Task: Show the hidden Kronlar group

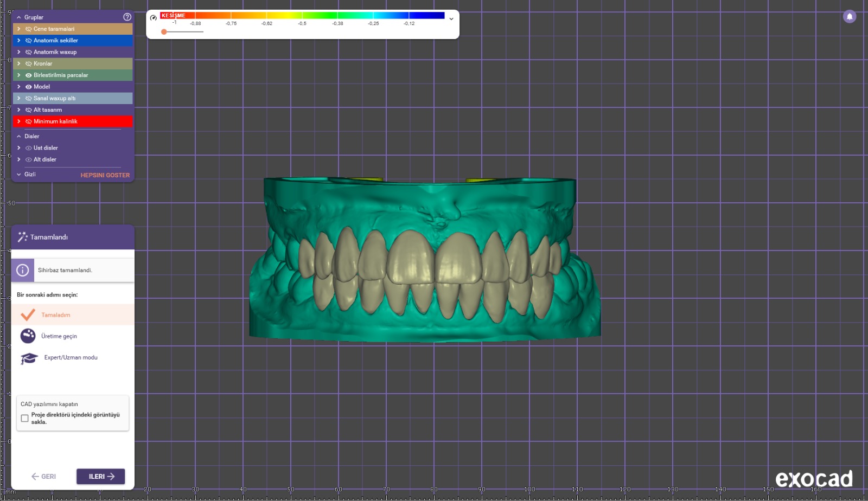Action: click(29, 63)
